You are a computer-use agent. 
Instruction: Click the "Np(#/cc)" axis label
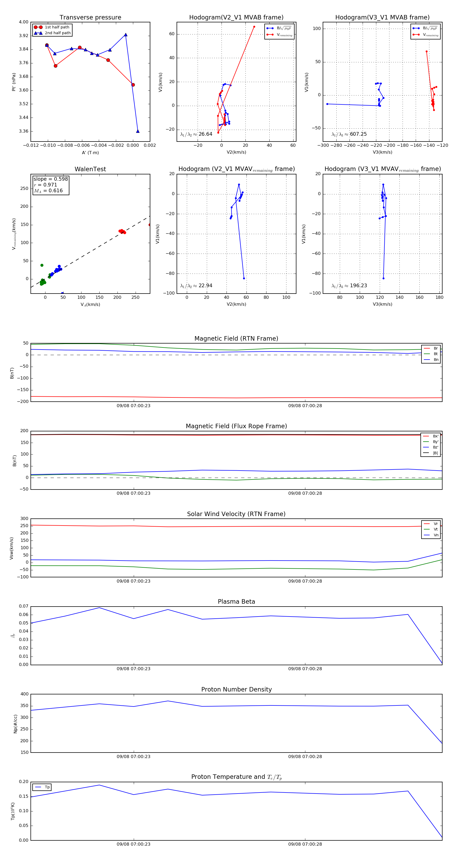point(15,723)
